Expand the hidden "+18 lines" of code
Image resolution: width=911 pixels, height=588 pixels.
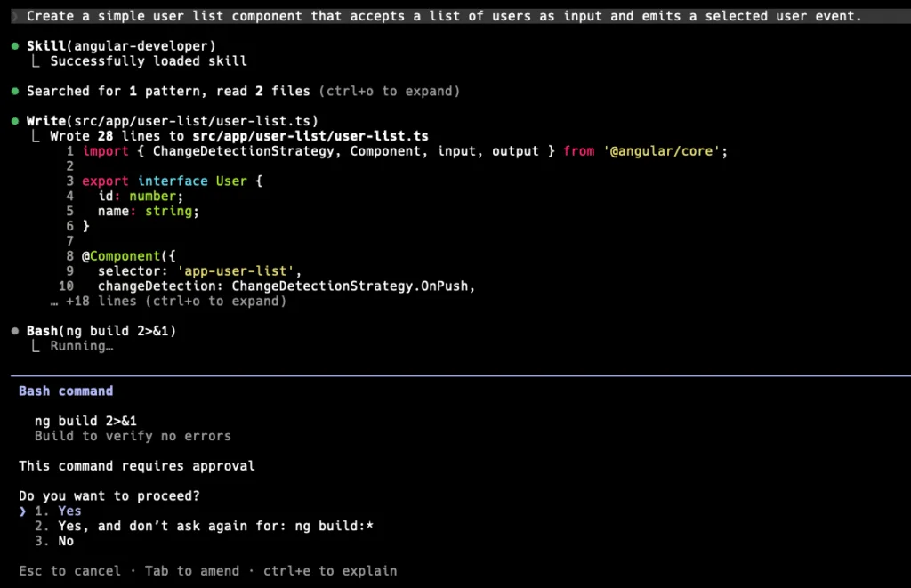click(x=175, y=302)
